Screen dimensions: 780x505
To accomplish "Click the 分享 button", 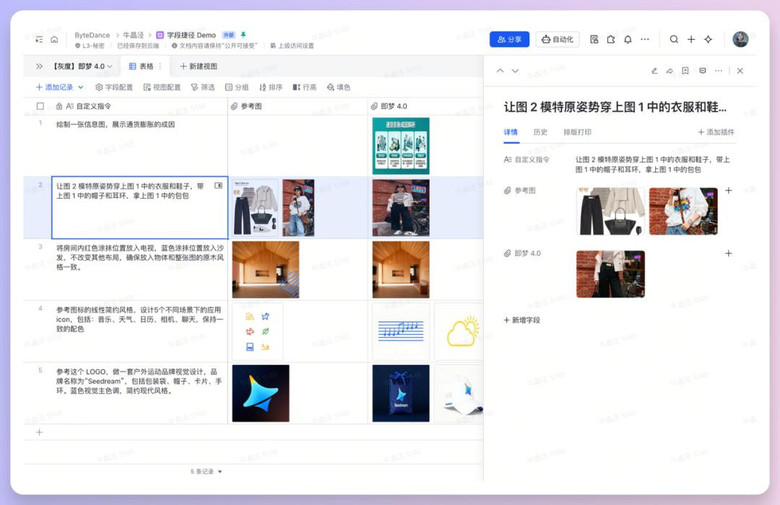I will pyautogui.click(x=509, y=39).
